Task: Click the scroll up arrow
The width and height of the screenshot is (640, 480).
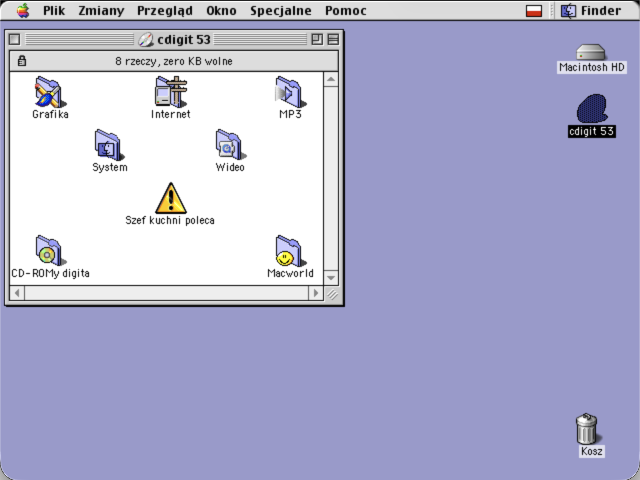Action: (x=331, y=79)
